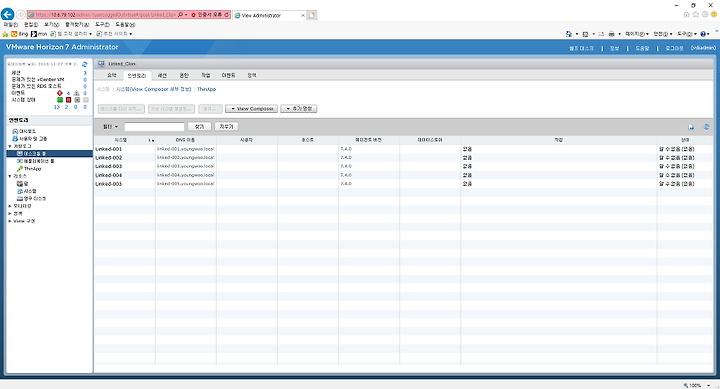Switch to the tasks tab

point(205,75)
